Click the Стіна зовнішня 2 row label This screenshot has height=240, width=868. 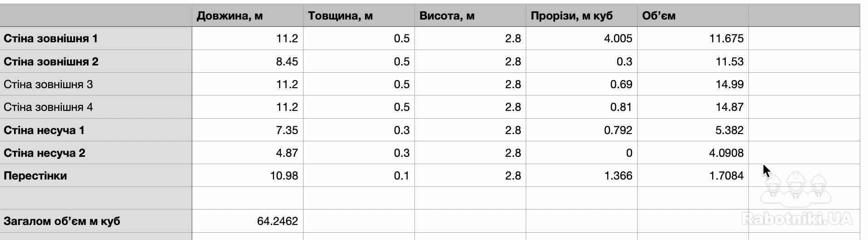pyautogui.click(x=96, y=61)
